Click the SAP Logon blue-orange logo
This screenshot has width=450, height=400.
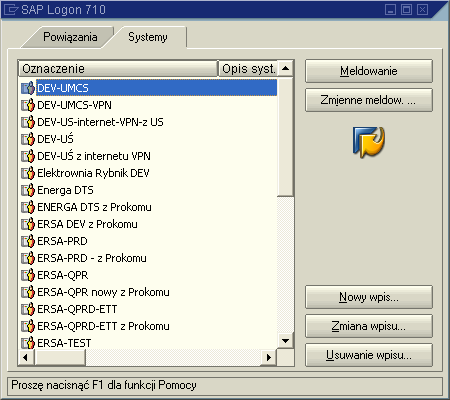click(369, 142)
